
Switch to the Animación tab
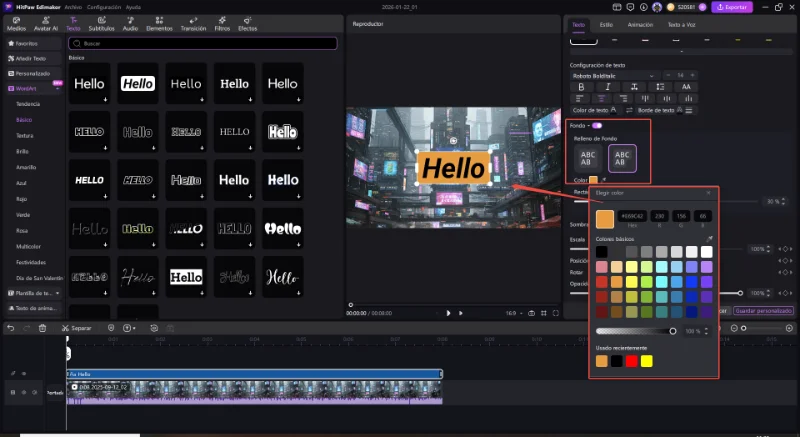(640, 24)
